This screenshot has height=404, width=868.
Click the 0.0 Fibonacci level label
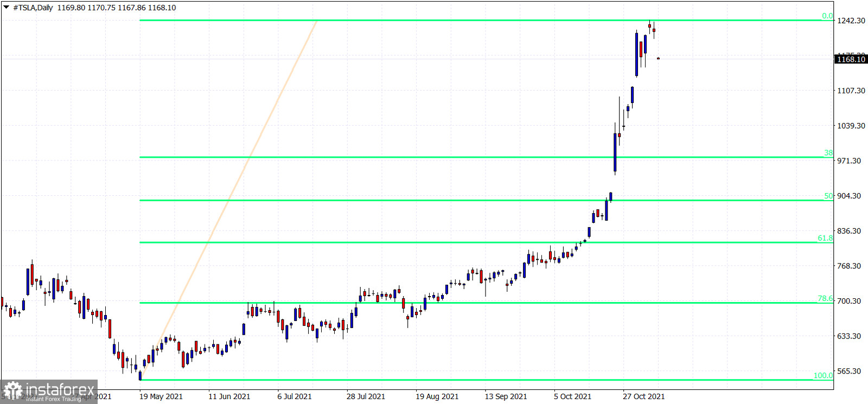tap(827, 16)
